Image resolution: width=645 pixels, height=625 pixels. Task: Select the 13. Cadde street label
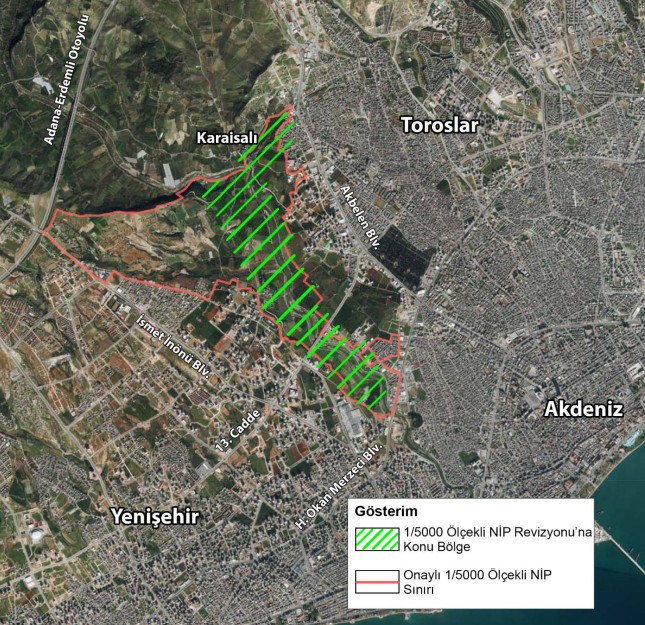click(x=243, y=427)
